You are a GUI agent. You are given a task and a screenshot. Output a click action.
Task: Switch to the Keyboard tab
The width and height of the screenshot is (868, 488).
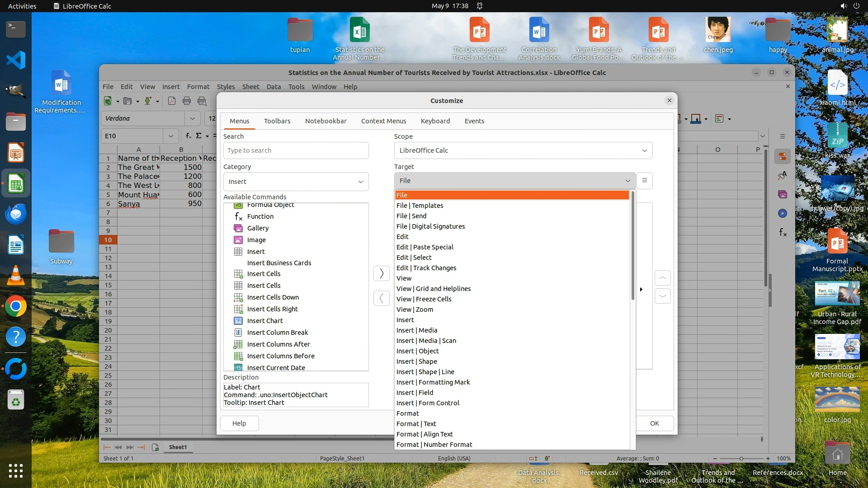tap(435, 121)
